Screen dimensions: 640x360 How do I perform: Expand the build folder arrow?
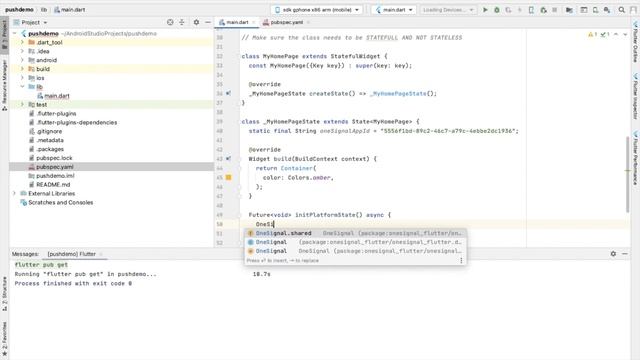[x=22, y=69]
